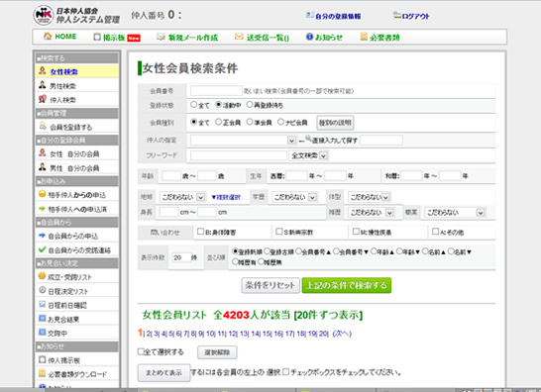Click the NK association logo
Screen dimensions: 541x392
(x=44, y=15)
